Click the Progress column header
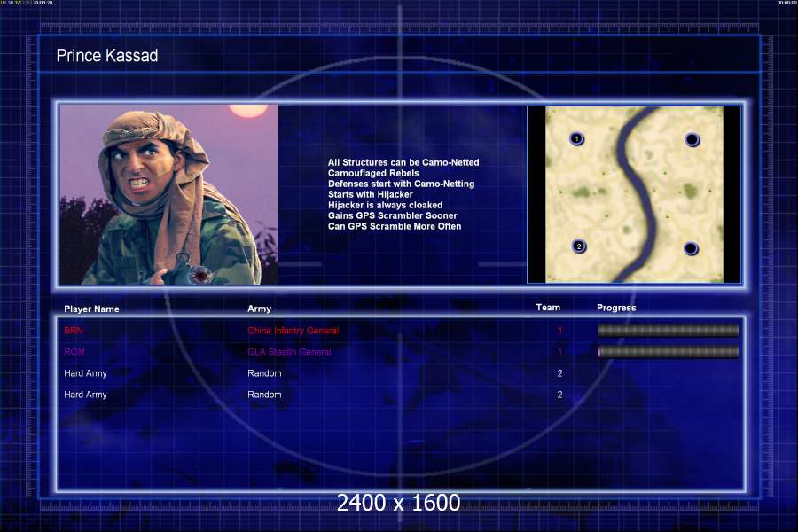 (x=616, y=308)
